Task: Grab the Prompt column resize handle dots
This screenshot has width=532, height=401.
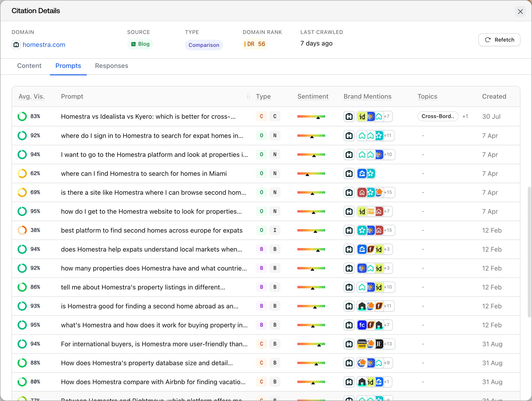Action: tap(248, 97)
